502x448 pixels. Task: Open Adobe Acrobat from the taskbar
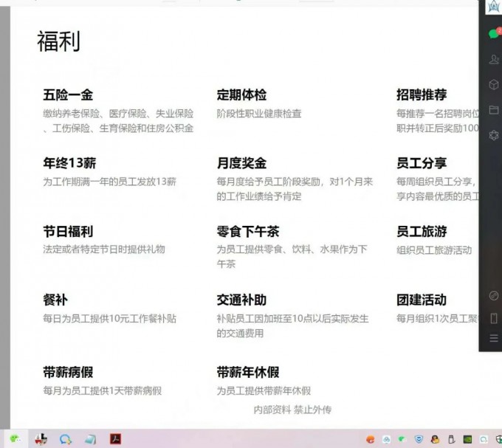(115, 438)
